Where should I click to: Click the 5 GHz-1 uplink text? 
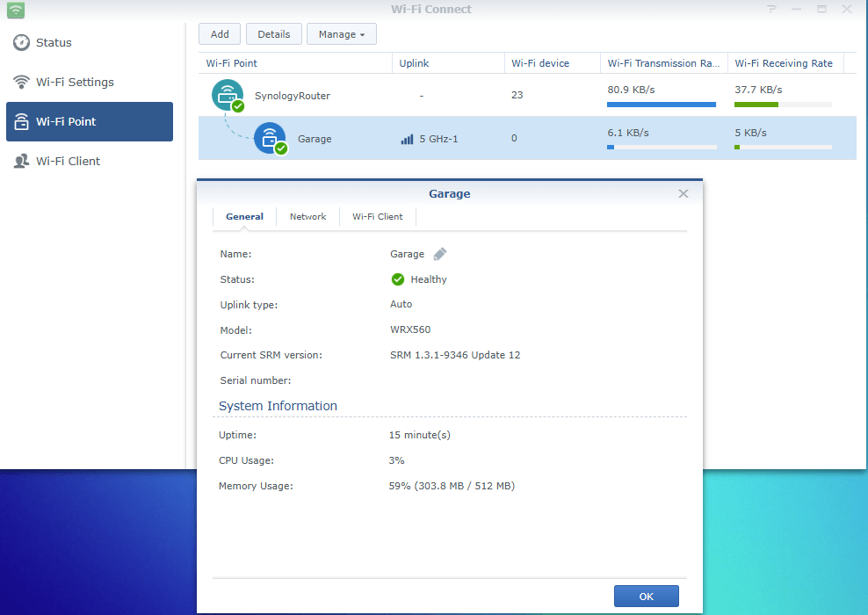point(438,139)
